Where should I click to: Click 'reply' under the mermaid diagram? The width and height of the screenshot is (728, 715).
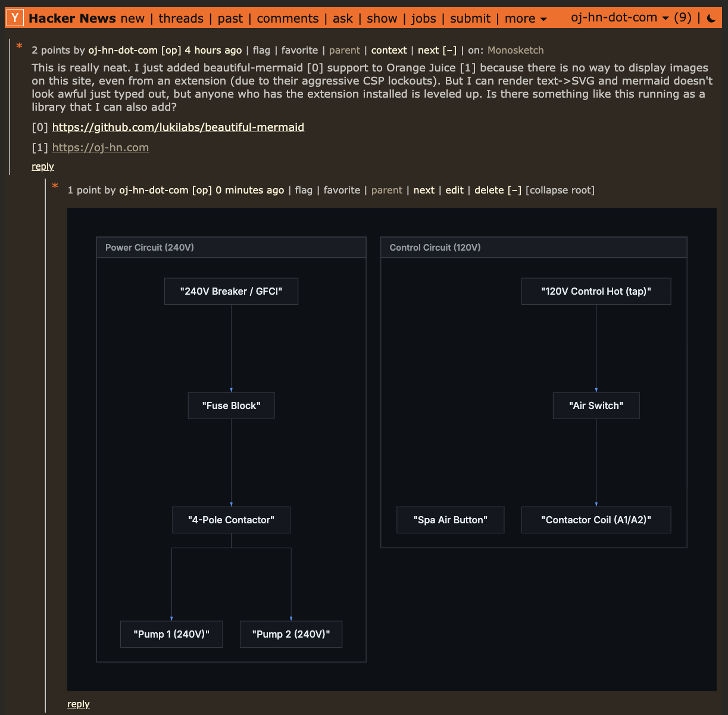pyautogui.click(x=79, y=704)
